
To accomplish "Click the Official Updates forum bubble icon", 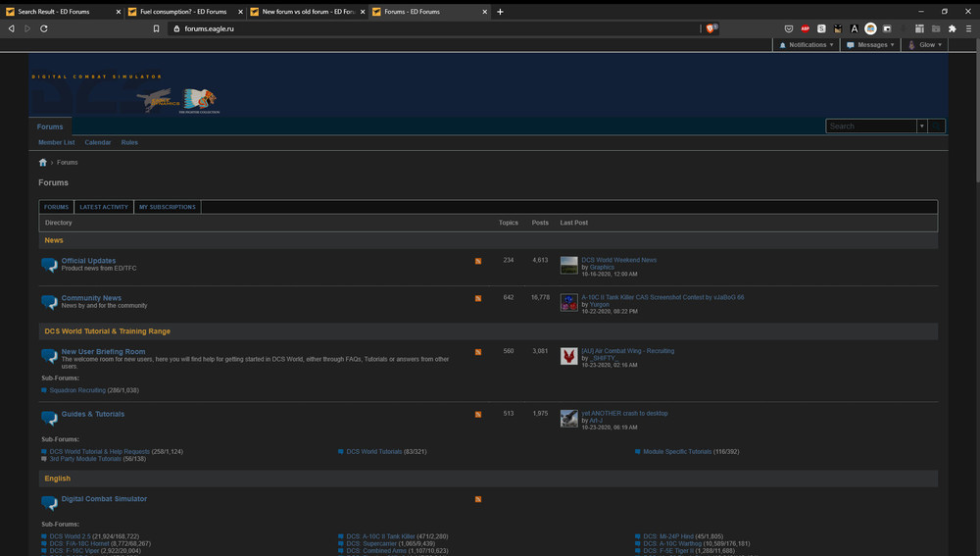I will (x=49, y=265).
